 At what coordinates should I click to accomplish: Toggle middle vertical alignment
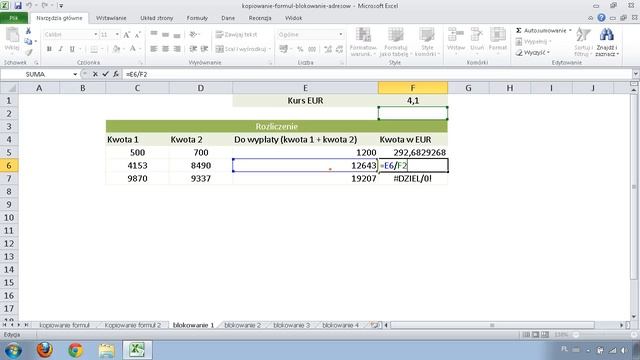coord(165,35)
